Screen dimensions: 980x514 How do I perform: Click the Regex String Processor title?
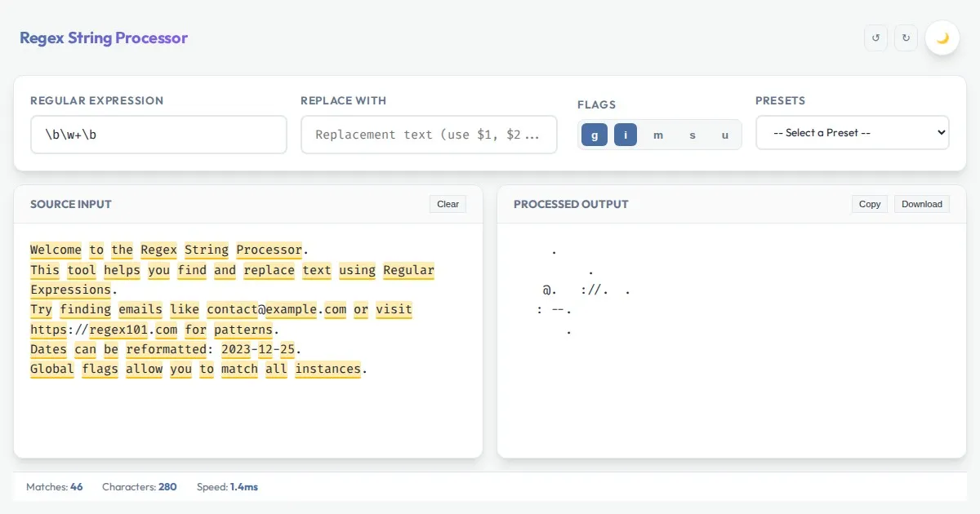coord(104,38)
